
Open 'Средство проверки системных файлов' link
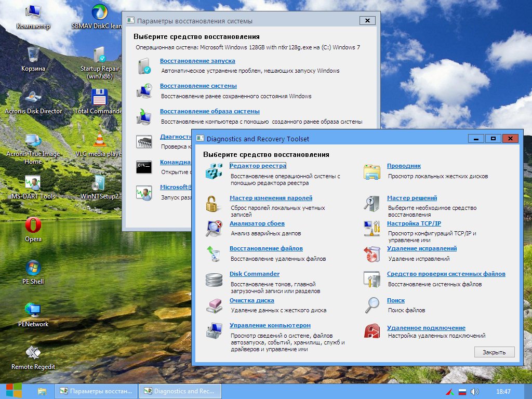(x=446, y=274)
